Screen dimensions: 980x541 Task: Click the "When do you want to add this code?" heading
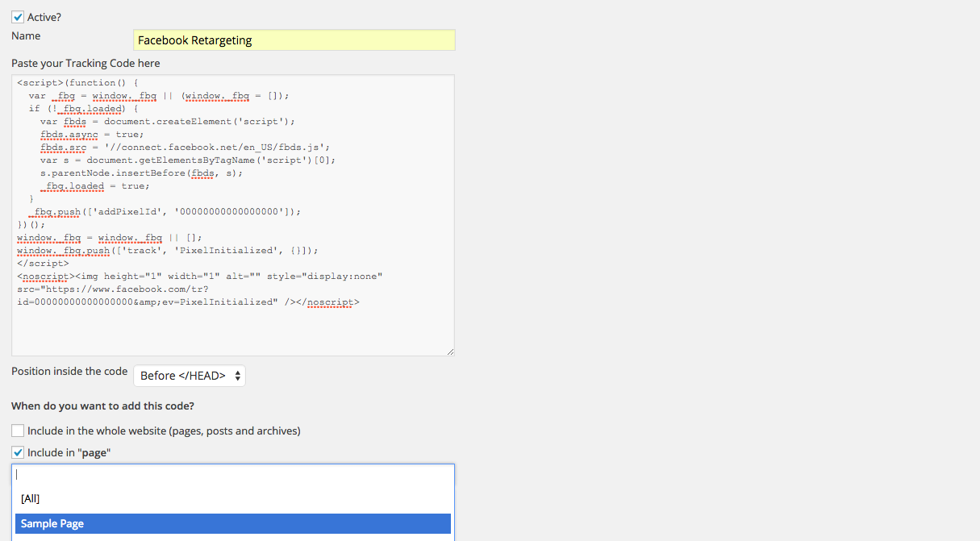(x=102, y=406)
